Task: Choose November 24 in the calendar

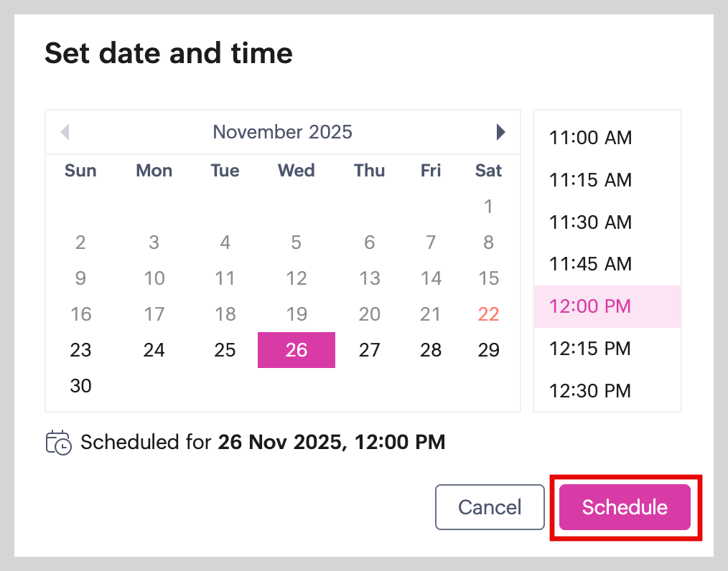Action: [154, 350]
